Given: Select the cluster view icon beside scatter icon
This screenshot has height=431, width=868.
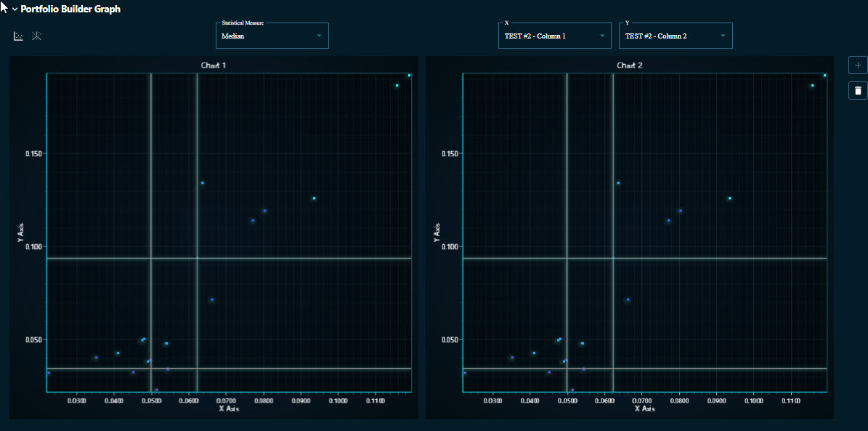Looking at the screenshot, I should coord(36,36).
